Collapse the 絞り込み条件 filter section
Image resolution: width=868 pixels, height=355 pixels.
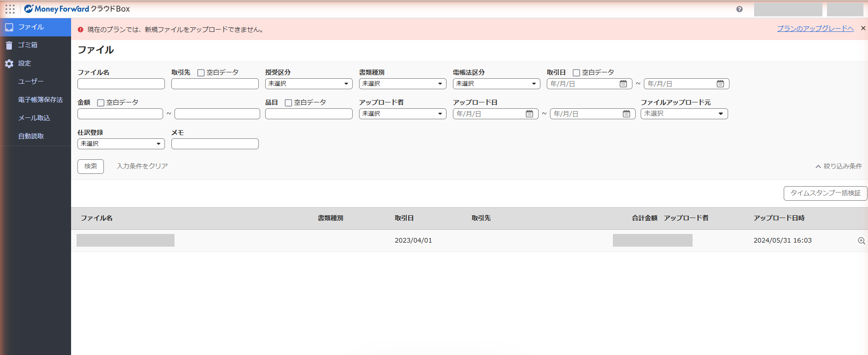(839, 166)
